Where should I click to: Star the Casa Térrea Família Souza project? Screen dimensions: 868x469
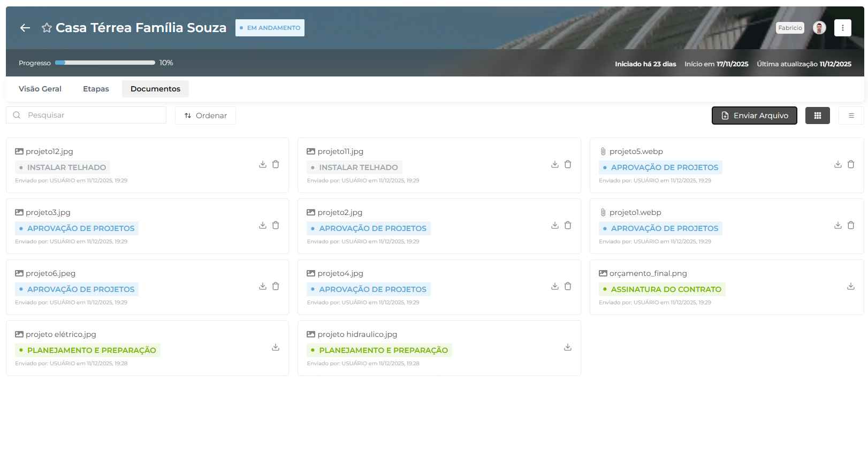click(47, 28)
